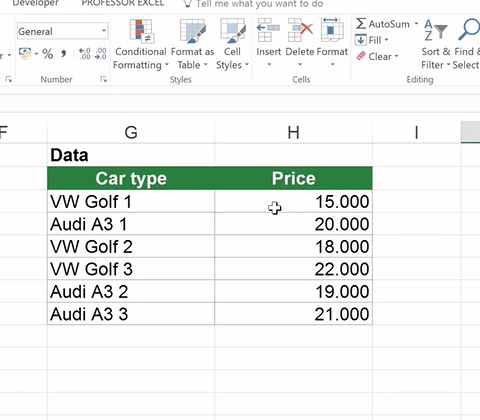Open Cell Styles gallery
The height and width of the screenshot is (420, 480).
tap(232, 44)
